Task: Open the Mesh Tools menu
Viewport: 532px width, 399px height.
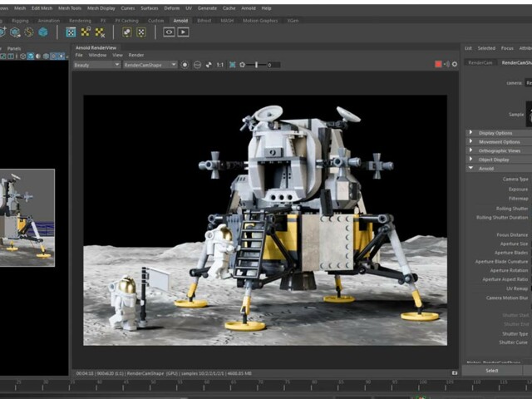Action: (70, 7)
